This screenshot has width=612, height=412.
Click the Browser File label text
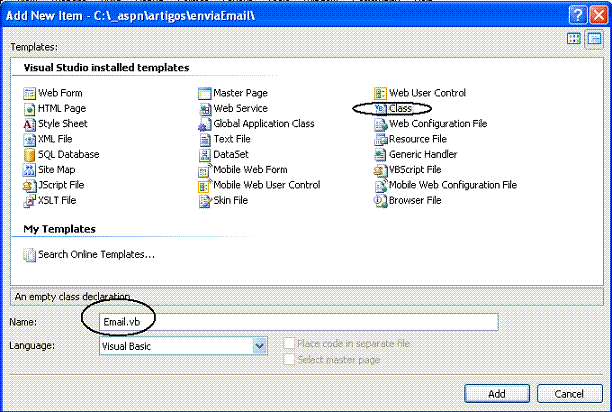(415, 200)
